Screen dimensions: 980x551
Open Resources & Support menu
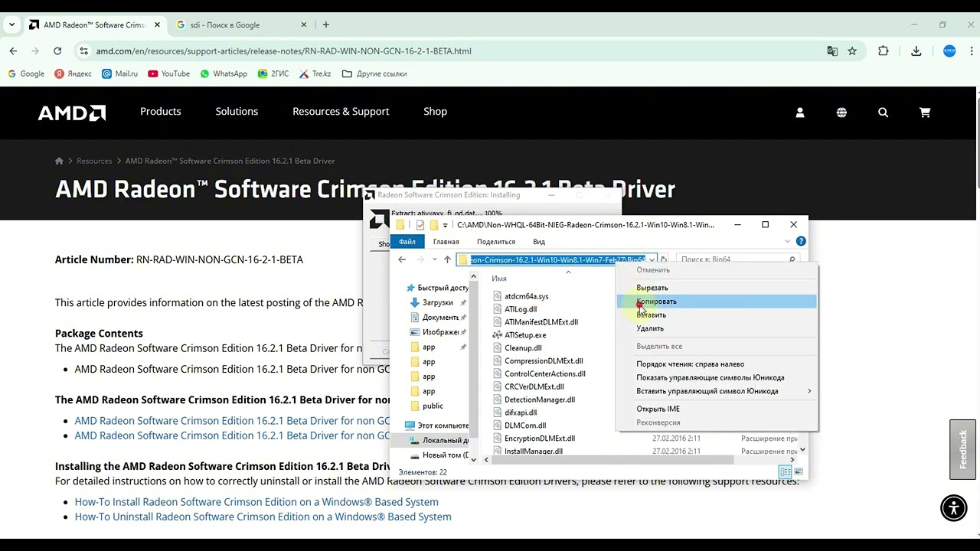341,112
